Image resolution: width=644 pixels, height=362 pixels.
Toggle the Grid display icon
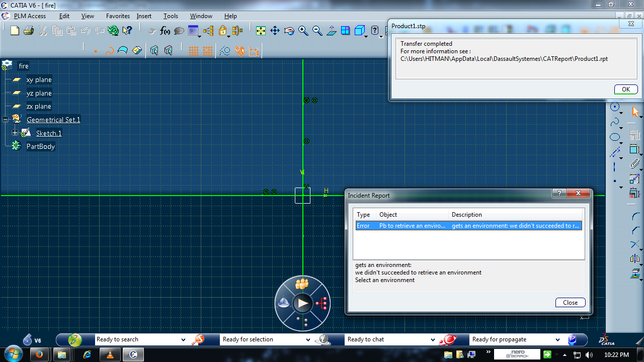click(193, 51)
